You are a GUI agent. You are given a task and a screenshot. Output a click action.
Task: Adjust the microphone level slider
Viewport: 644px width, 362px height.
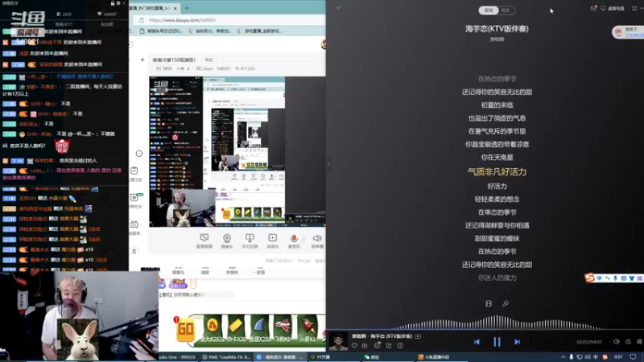point(303,239)
